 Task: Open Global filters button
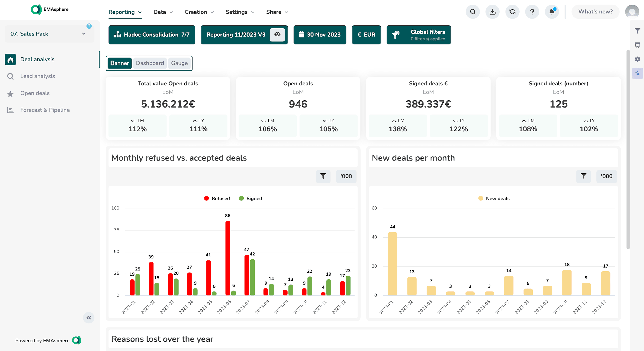coord(418,35)
